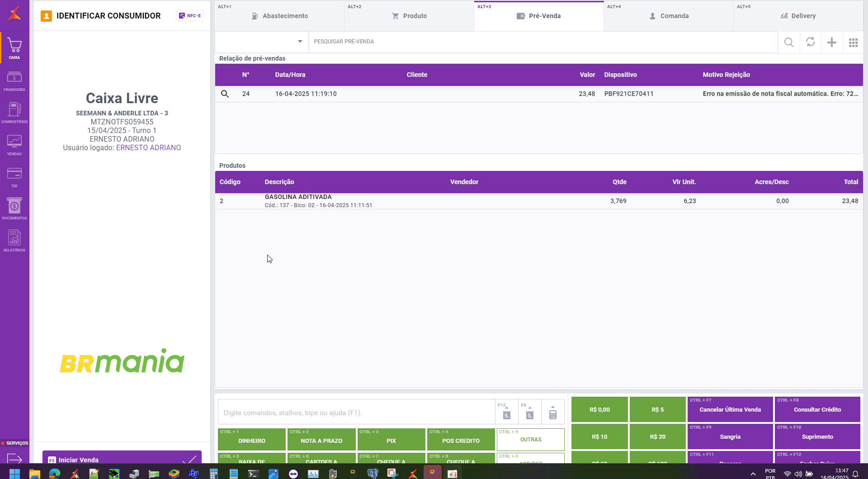Open OUTRAS payment options
Image resolution: width=868 pixels, height=479 pixels.
pos(531,440)
